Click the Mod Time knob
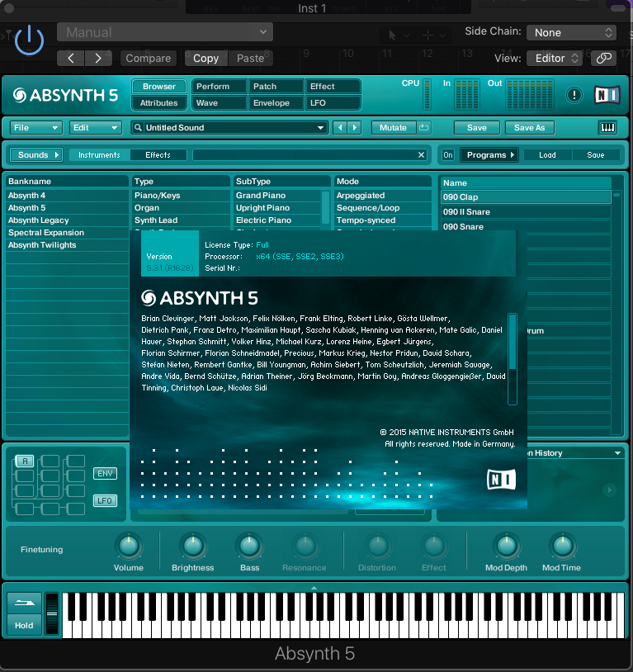 pyautogui.click(x=562, y=546)
